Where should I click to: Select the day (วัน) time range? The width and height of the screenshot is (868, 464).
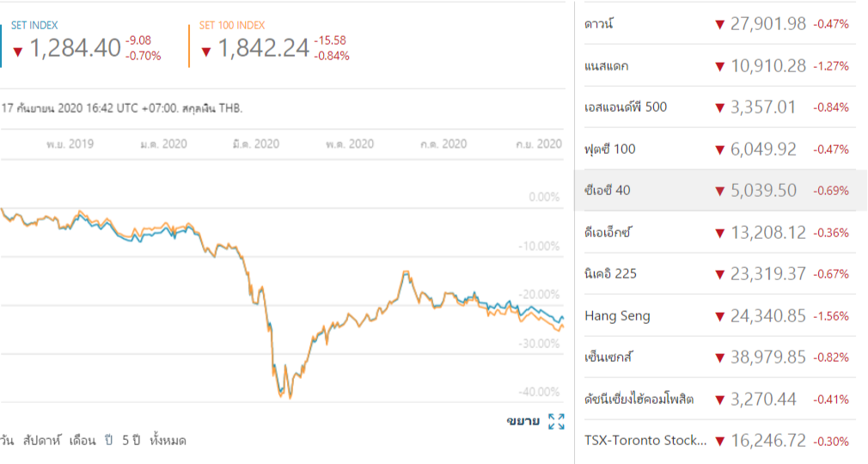[x=8, y=441]
